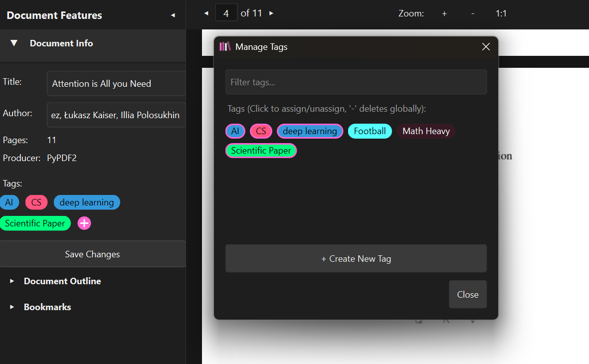This screenshot has height=364, width=589.
Task: Zoom out with the minus button
Action: point(473,13)
